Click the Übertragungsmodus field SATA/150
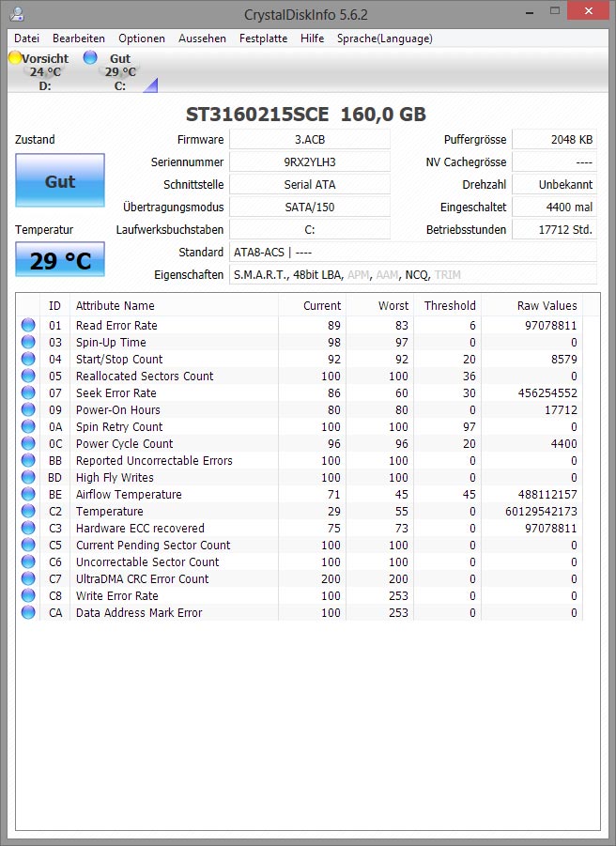The image size is (616, 846). (x=310, y=207)
